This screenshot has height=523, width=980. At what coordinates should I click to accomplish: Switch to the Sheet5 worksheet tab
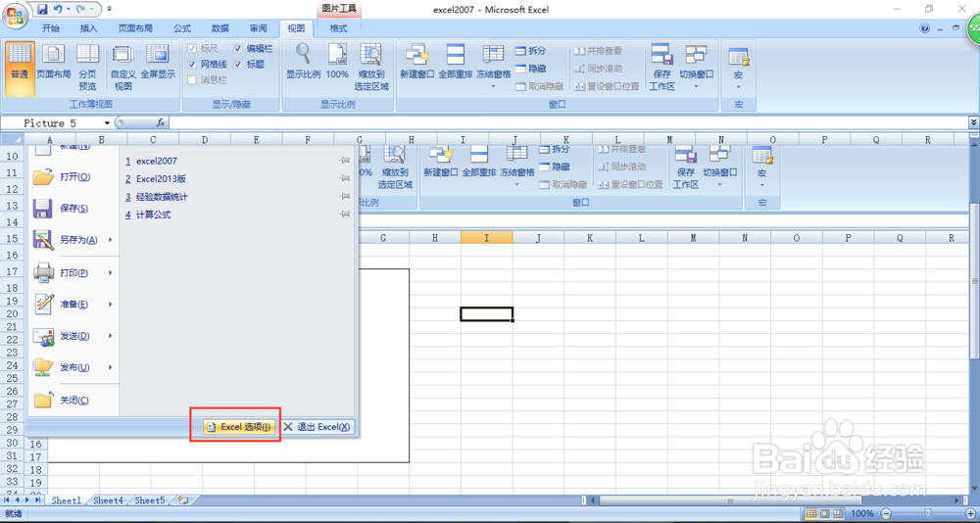point(150,500)
